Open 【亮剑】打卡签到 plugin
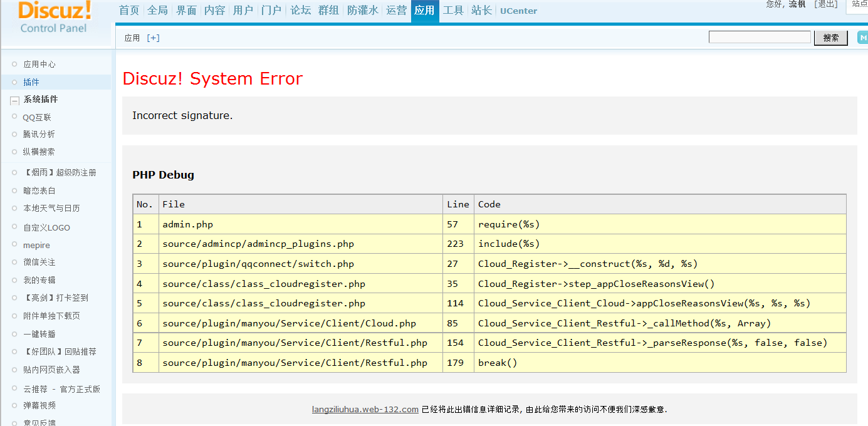868x426 pixels. pos(56,298)
